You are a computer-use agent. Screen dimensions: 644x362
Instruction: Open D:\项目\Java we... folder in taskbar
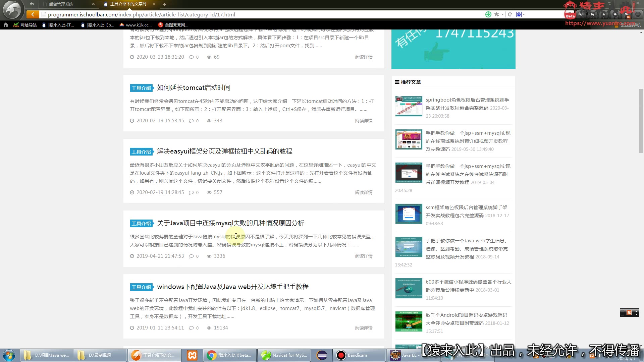pos(46,355)
